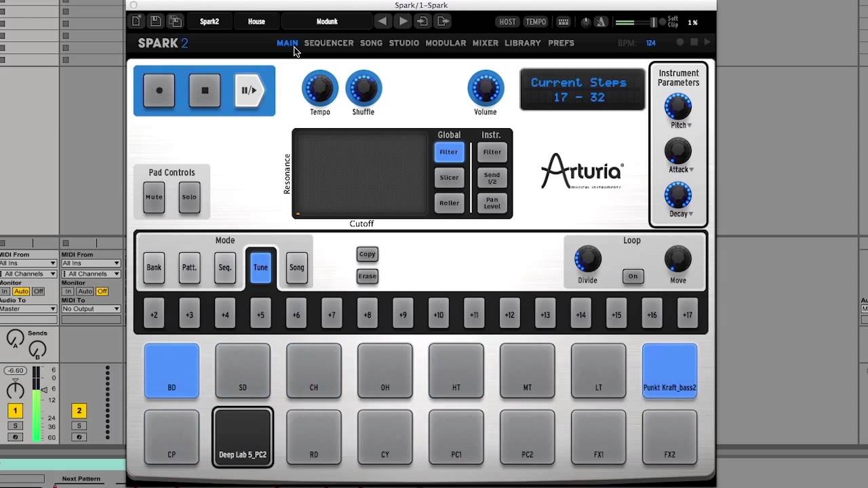868x488 pixels.
Task: Click the save project floppy icon
Action: pyautogui.click(x=155, y=22)
